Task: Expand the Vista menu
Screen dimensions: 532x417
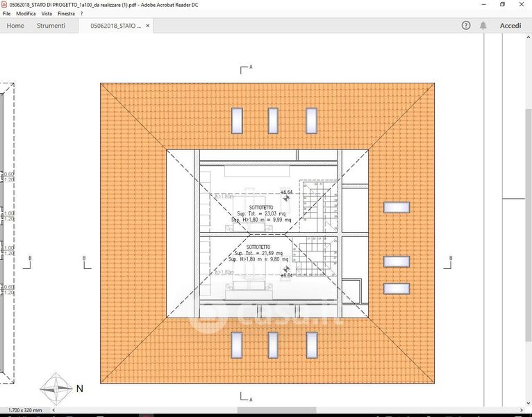Action: click(47, 13)
